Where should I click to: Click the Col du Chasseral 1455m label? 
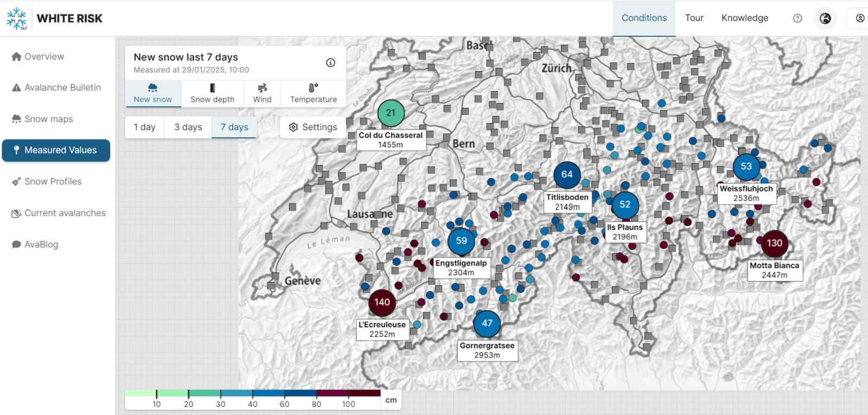391,140
